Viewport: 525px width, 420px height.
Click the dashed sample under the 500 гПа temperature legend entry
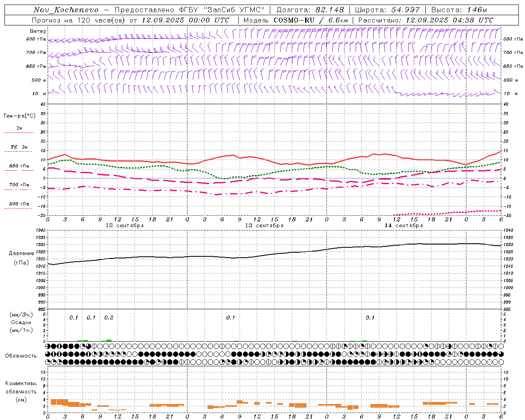[18, 209]
